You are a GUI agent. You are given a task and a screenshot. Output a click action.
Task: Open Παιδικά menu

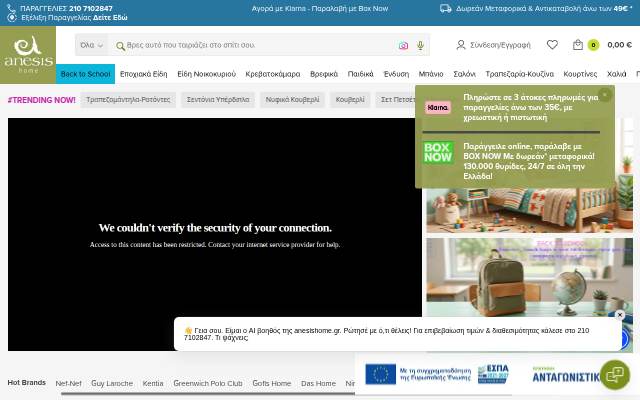tap(360, 74)
